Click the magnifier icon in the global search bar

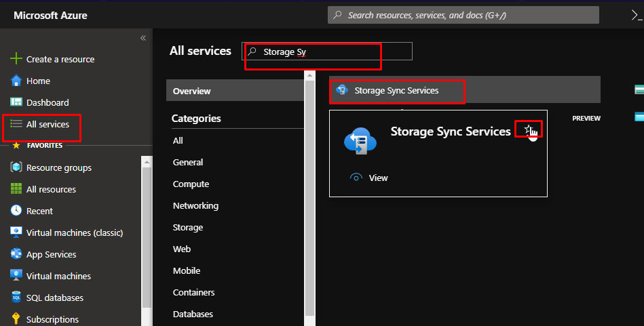(x=337, y=15)
